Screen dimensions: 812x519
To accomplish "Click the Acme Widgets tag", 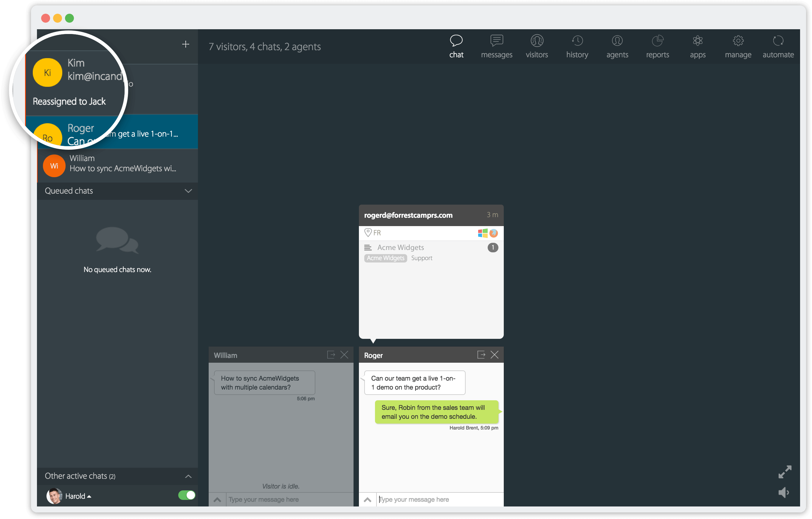I will pyautogui.click(x=385, y=258).
